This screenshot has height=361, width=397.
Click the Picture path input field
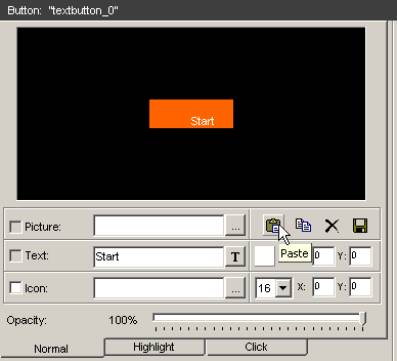pyautogui.click(x=159, y=226)
